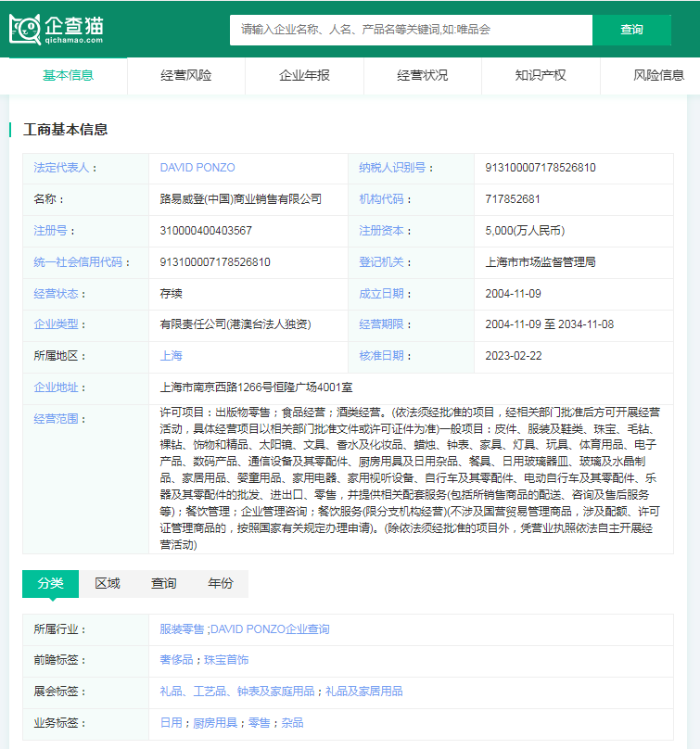Go to the 经营状况 tab
The height and width of the screenshot is (749, 700).
point(423,75)
